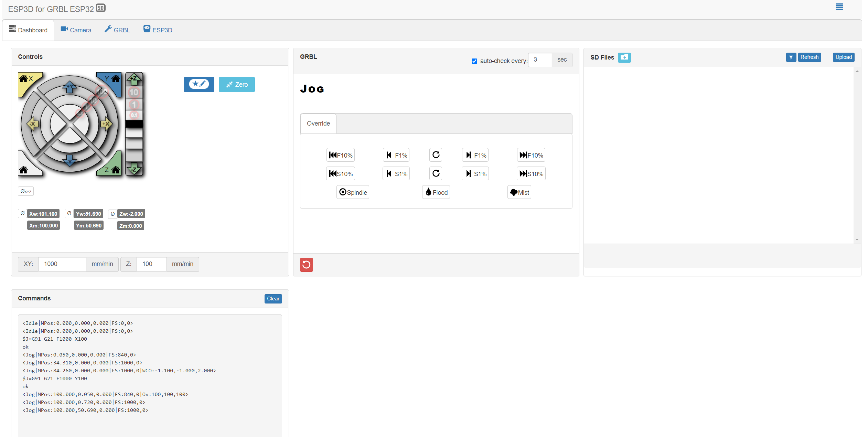The image size is (868, 437).
Task: Click the red GRBL reset button
Action: [x=307, y=265]
